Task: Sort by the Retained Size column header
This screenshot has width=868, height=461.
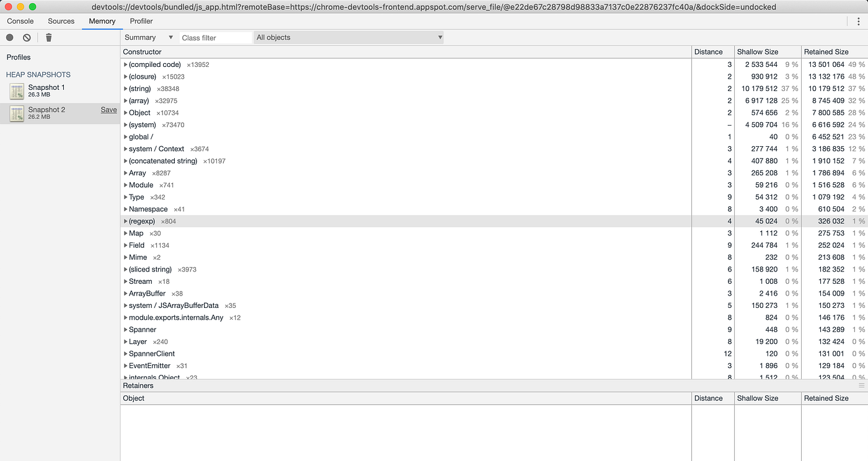Action: pyautogui.click(x=826, y=51)
